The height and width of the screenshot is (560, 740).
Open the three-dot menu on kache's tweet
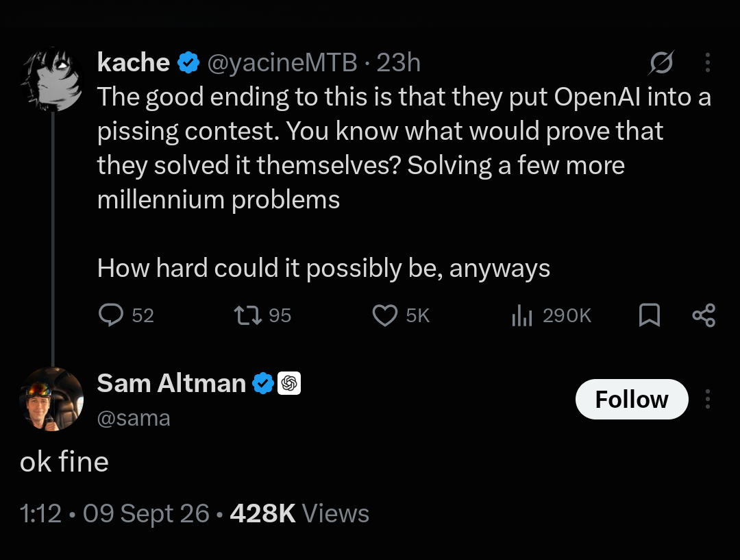pos(707,62)
